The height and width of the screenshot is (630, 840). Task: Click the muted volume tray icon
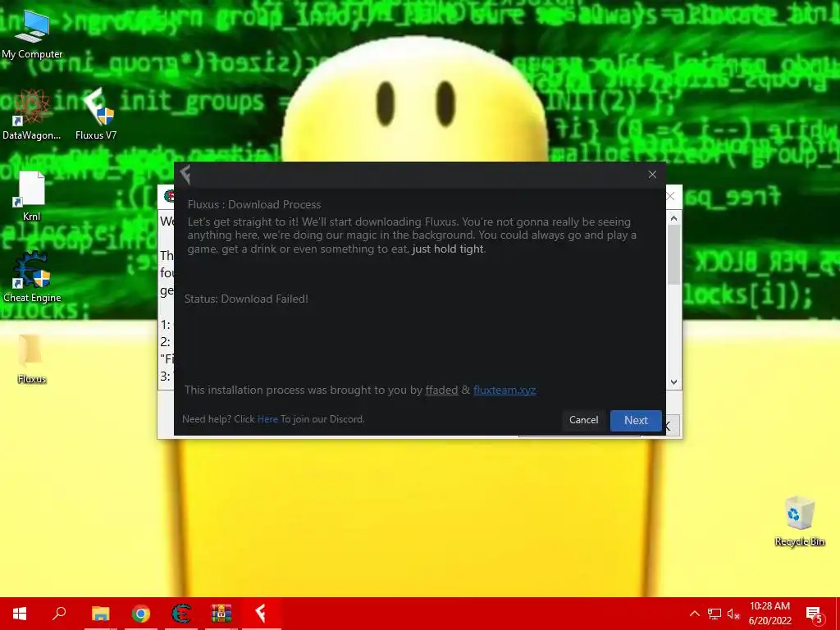733,614
